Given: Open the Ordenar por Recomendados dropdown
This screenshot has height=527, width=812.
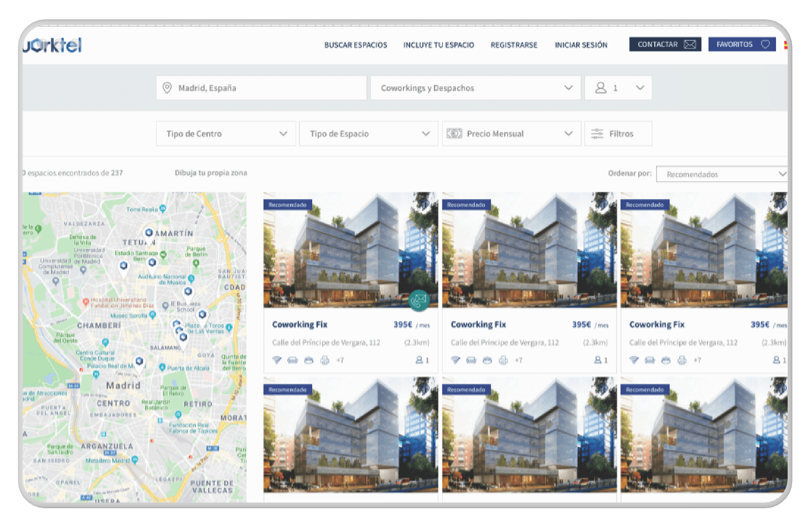Looking at the screenshot, I should tap(721, 174).
